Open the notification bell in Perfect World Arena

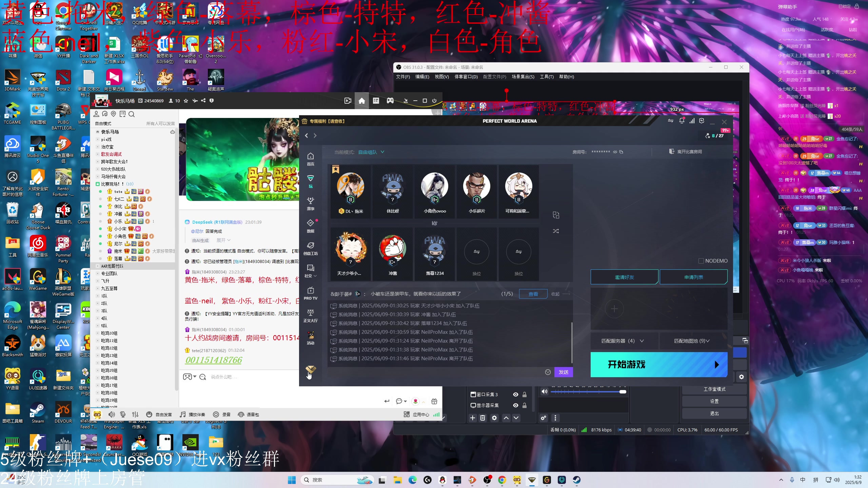(x=682, y=121)
